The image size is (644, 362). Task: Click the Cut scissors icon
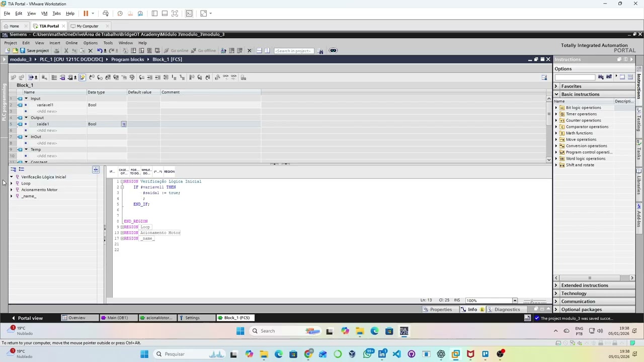[66, 51]
